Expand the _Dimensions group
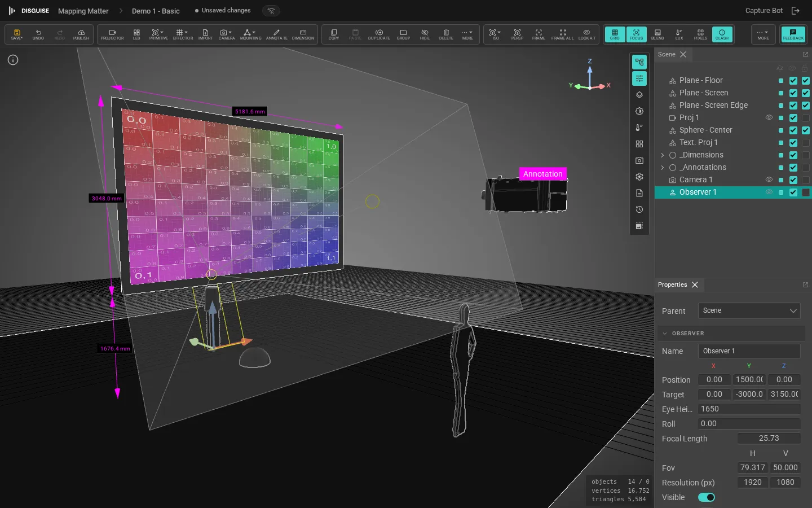 click(663, 155)
